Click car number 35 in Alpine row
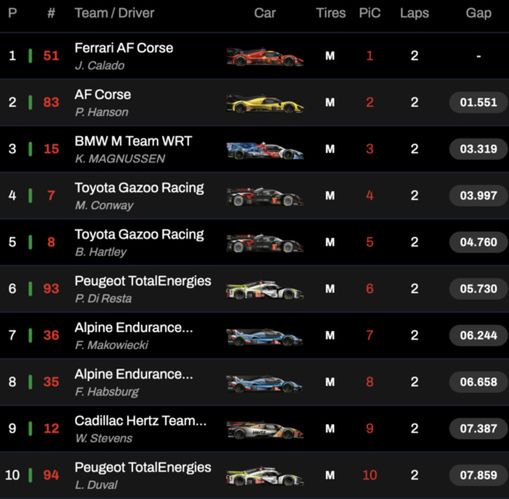The height and width of the screenshot is (499, 509). pyautogui.click(x=51, y=382)
